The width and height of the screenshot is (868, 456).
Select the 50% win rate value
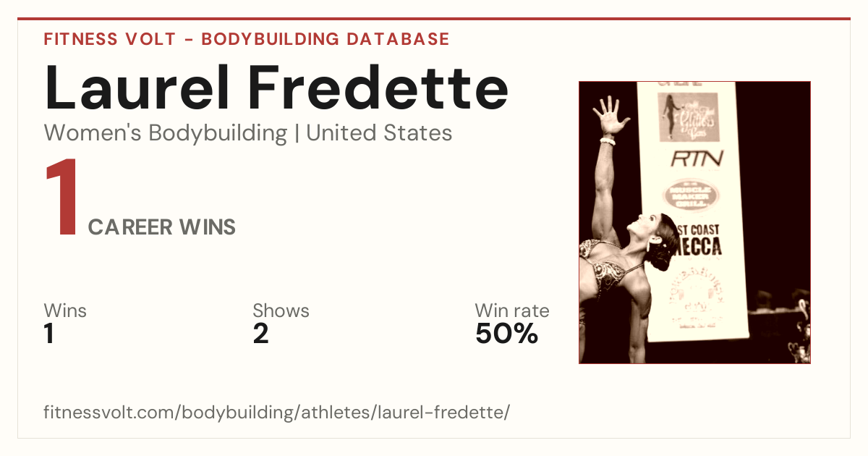click(x=506, y=334)
